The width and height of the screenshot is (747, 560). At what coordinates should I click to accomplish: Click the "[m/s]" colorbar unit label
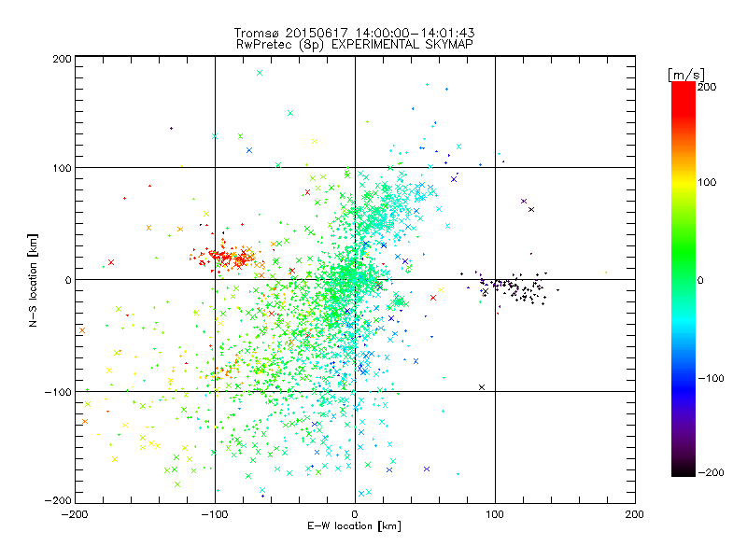point(686,76)
